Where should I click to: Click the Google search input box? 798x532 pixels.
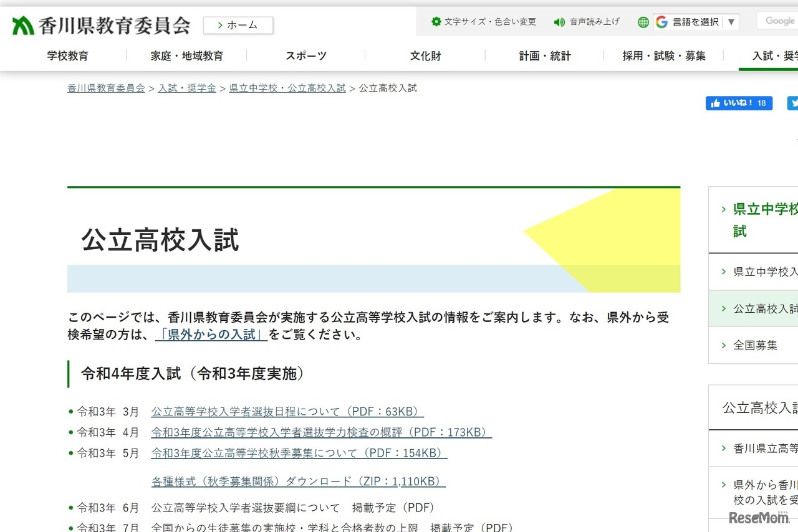[x=778, y=21]
